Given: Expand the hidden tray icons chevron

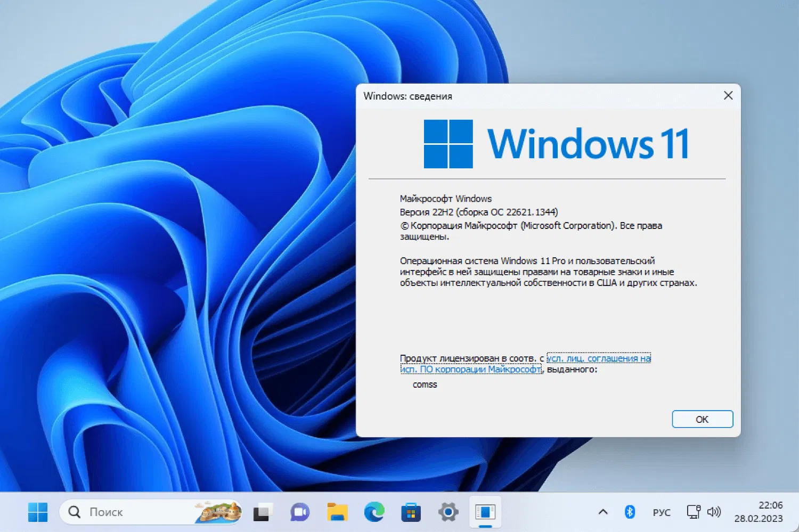Looking at the screenshot, I should tap(602, 512).
